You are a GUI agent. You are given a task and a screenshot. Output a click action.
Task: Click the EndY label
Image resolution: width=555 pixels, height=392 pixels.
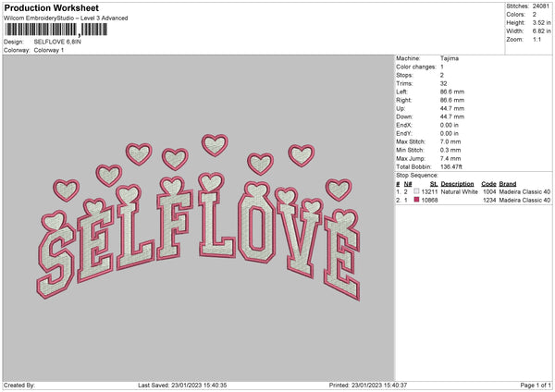pos(404,133)
